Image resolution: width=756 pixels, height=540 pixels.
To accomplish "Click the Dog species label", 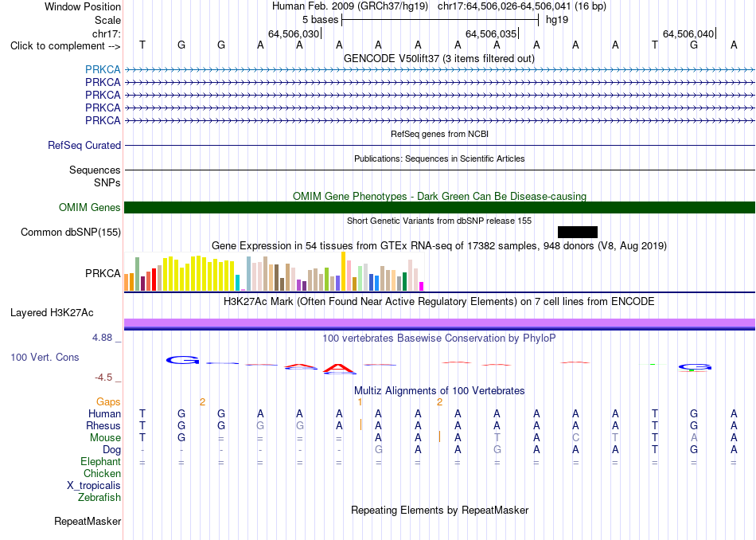I will click(x=111, y=450).
